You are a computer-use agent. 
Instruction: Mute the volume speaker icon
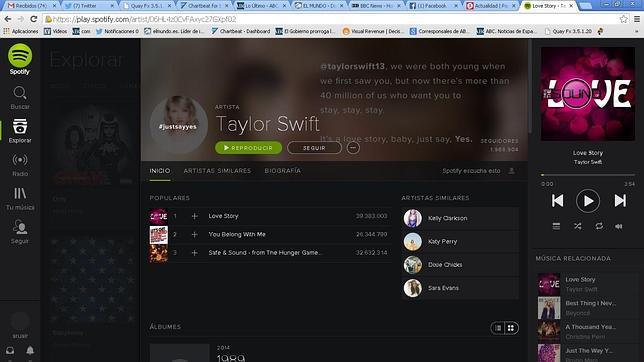[619, 226]
